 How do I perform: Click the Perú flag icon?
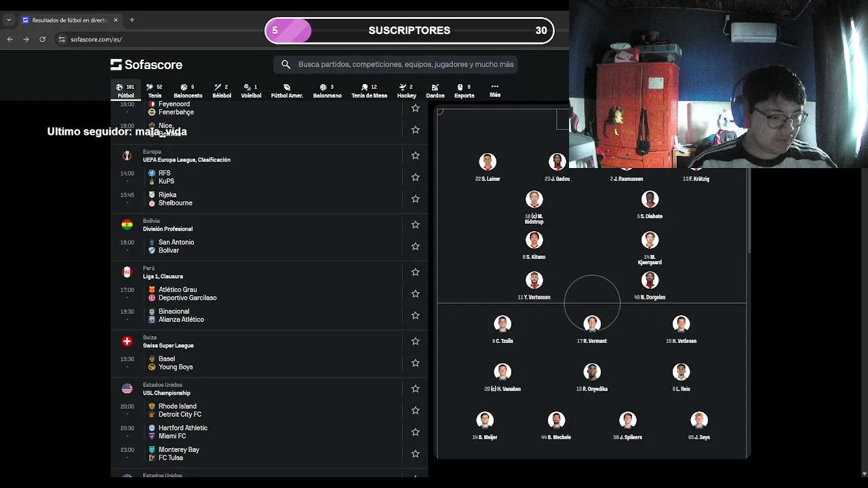[127, 272]
